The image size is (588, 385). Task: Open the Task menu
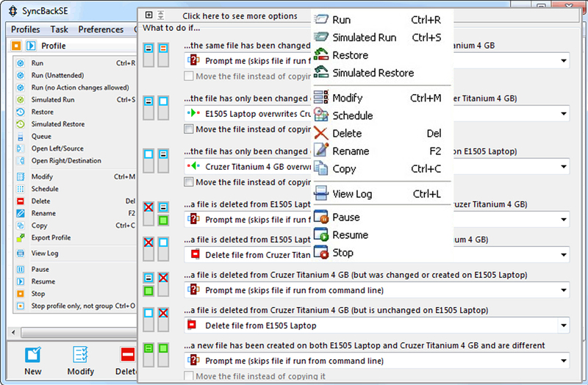[x=60, y=29]
